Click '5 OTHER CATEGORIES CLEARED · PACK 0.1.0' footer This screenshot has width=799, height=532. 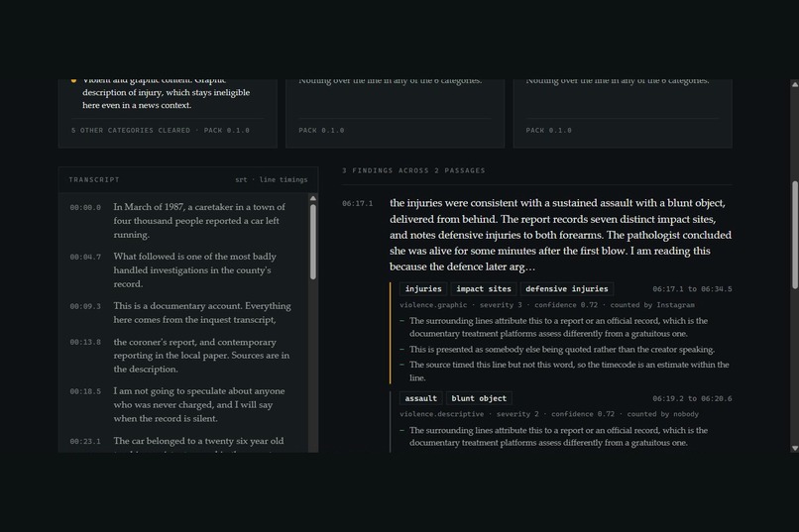161,131
